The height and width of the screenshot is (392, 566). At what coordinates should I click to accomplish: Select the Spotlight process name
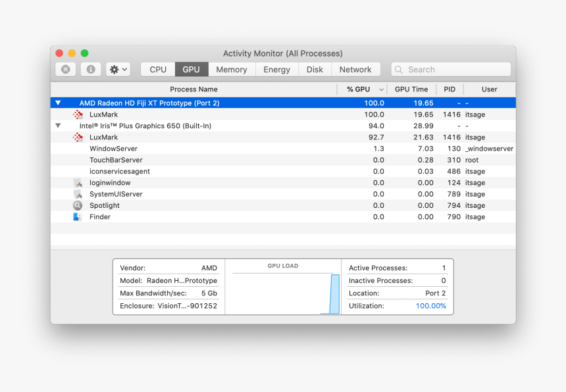[x=105, y=206]
